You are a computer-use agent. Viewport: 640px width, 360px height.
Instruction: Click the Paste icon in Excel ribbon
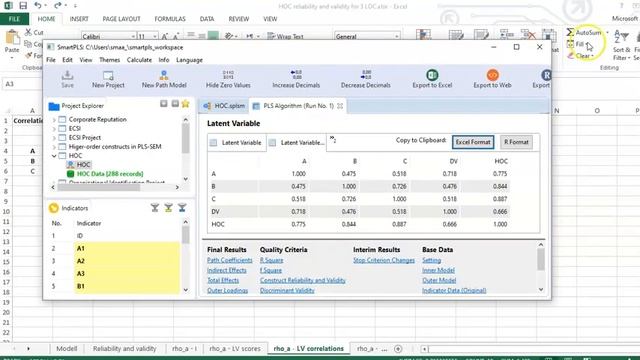click(12, 38)
